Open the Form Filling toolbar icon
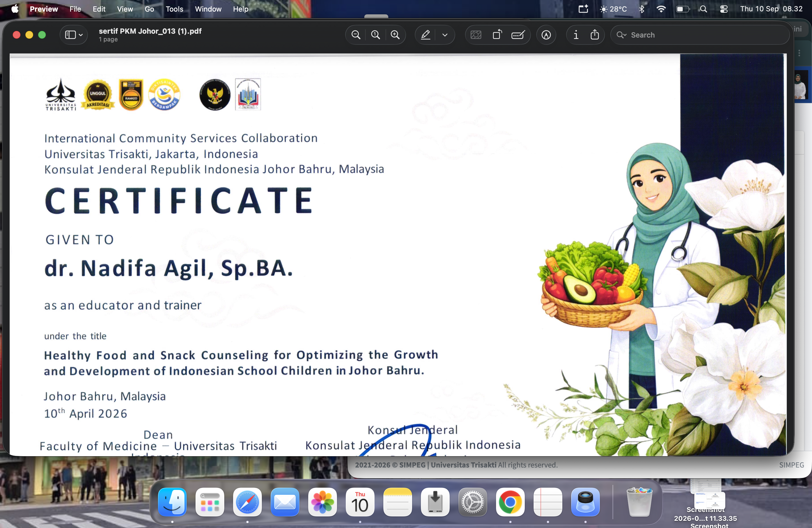This screenshot has height=528, width=812. point(518,35)
